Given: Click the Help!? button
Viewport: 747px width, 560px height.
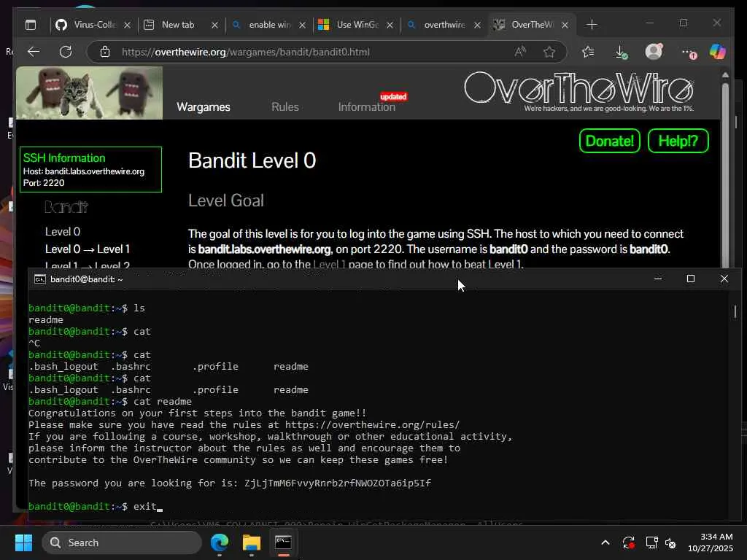Looking at the screenshot, I should [678, 141].
